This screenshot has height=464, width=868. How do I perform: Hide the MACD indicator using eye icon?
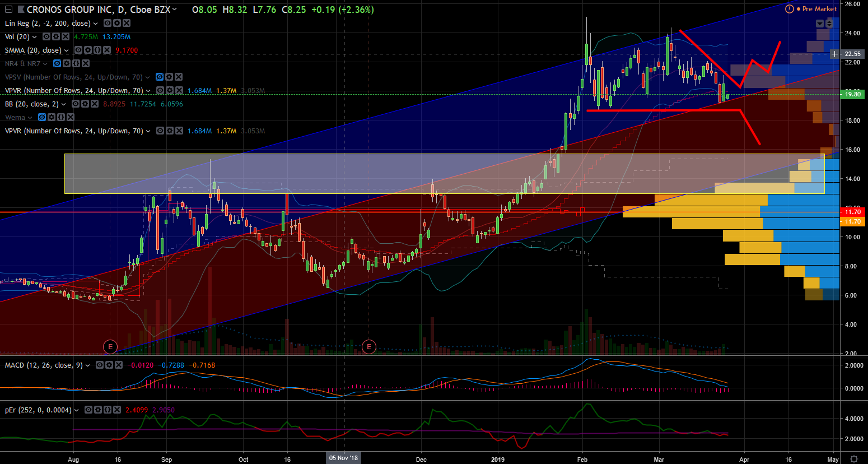point(99,365)
